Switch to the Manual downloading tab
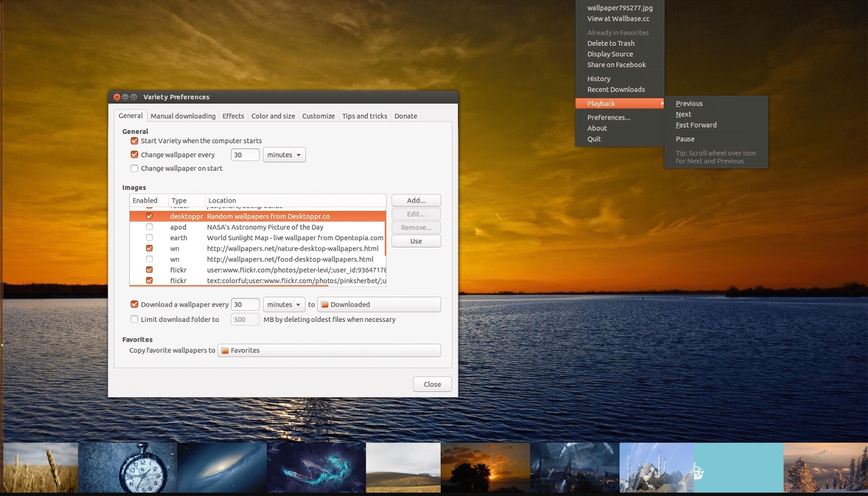 coord(183,116)
